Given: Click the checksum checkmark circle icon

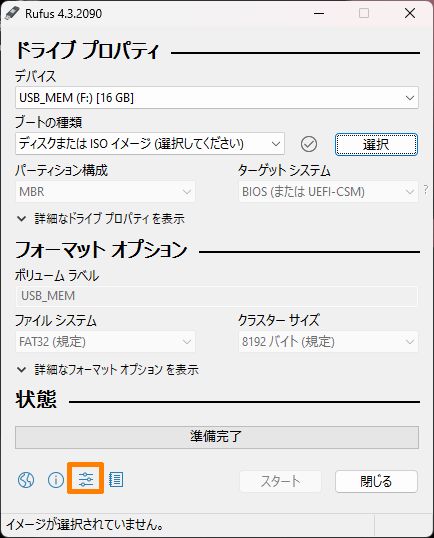Looking at the screenshot, I should [309, 144].
